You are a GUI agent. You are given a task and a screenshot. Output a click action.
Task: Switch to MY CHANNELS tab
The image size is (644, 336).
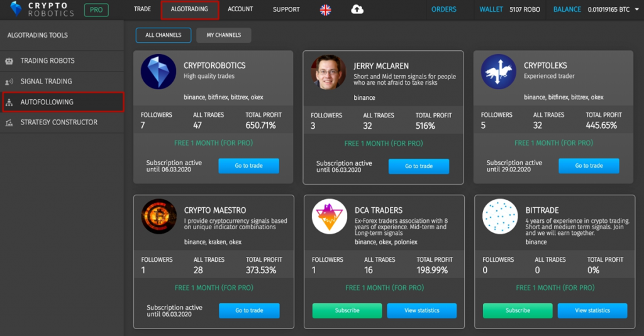[223, 35]
